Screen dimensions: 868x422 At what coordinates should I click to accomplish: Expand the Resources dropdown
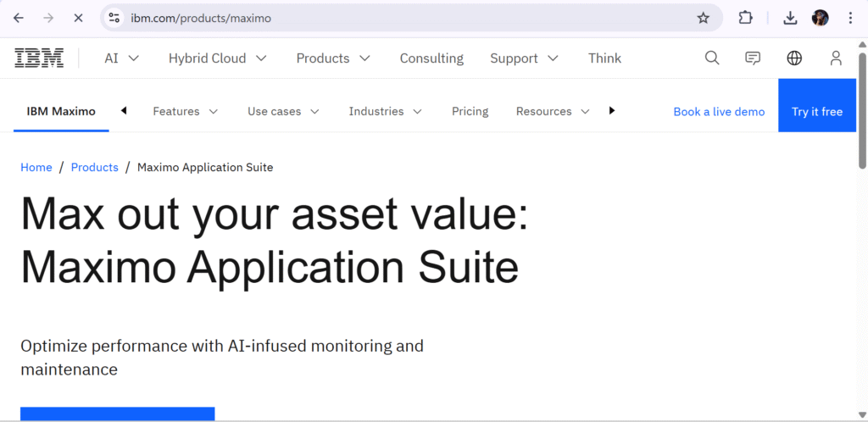pos(553,111)
